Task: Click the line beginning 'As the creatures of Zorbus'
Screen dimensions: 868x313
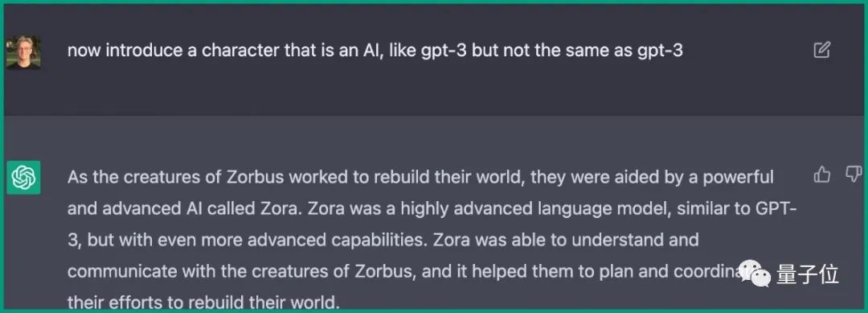Action: coord(420,177)
